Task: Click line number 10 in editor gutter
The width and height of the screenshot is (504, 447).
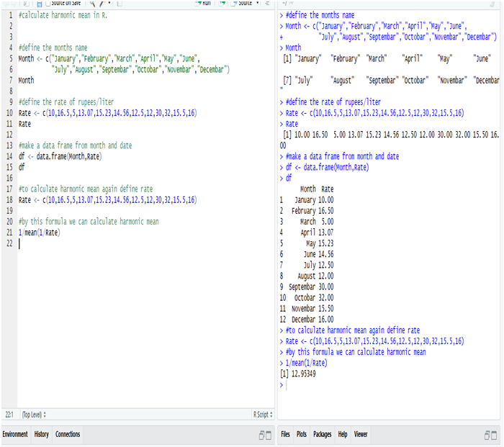Action: click(9, 113)
